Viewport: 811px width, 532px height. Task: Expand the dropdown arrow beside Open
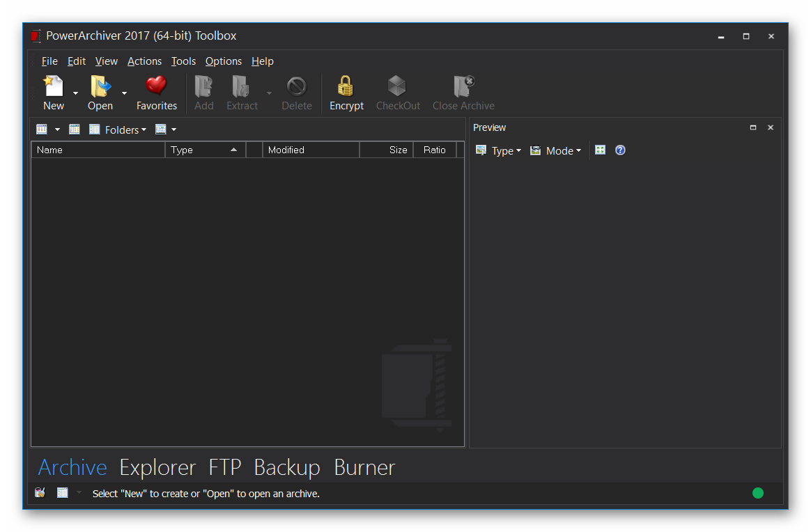click(x=124, y=93)
